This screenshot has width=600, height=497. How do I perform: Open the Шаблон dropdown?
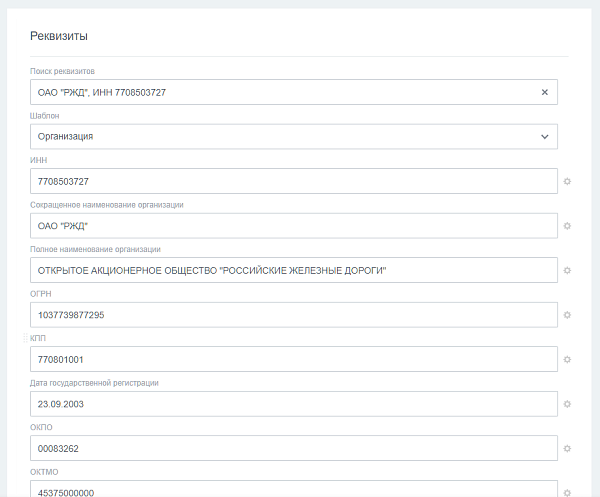pyautogui.click(x=294, y=137)
